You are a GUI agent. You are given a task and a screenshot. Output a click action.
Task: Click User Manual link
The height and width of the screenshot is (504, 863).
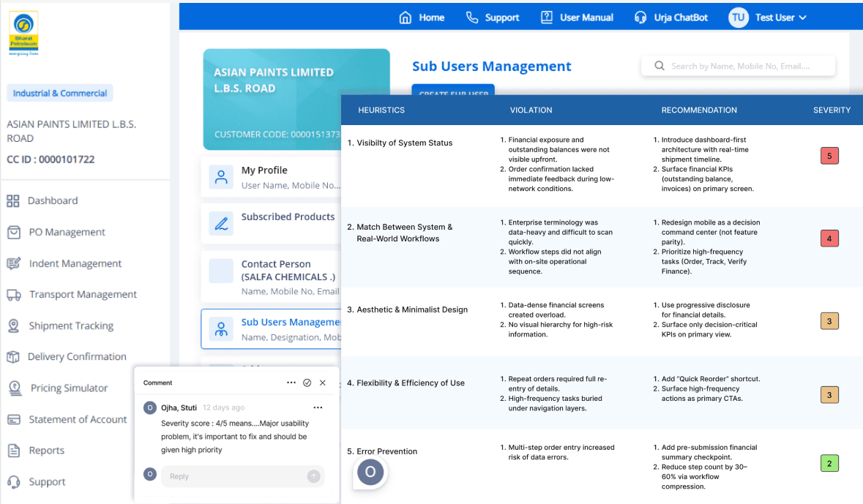pyautogui.click(x=587, y=18)
